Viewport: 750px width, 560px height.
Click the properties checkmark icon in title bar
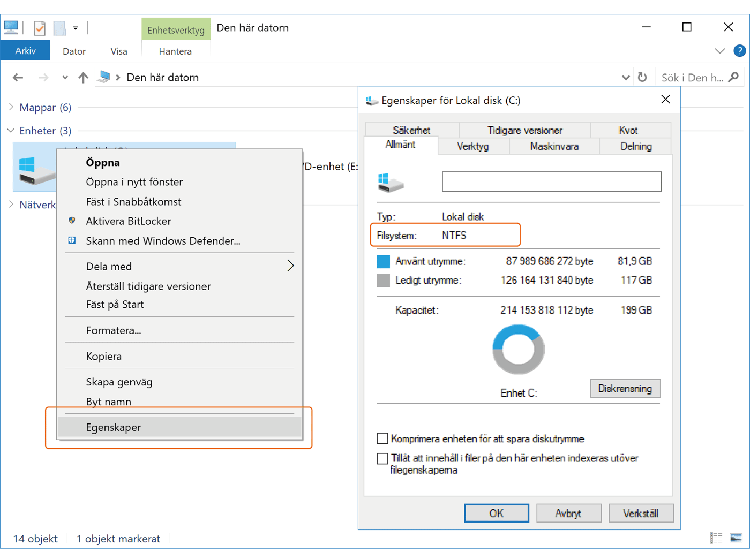pos(39,28)
